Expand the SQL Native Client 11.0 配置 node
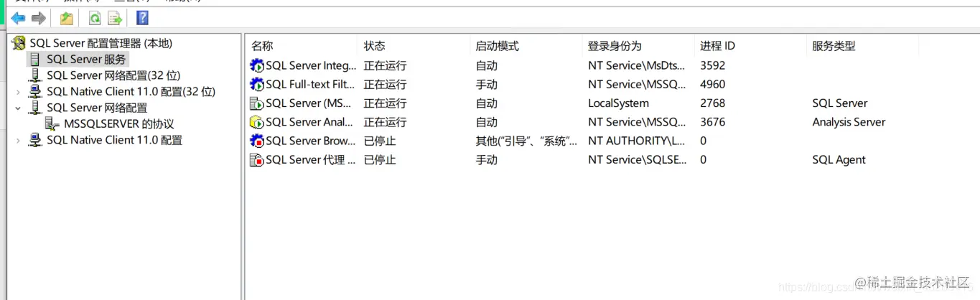The width and height of the screenshot is (980, 300). point(18,140)
